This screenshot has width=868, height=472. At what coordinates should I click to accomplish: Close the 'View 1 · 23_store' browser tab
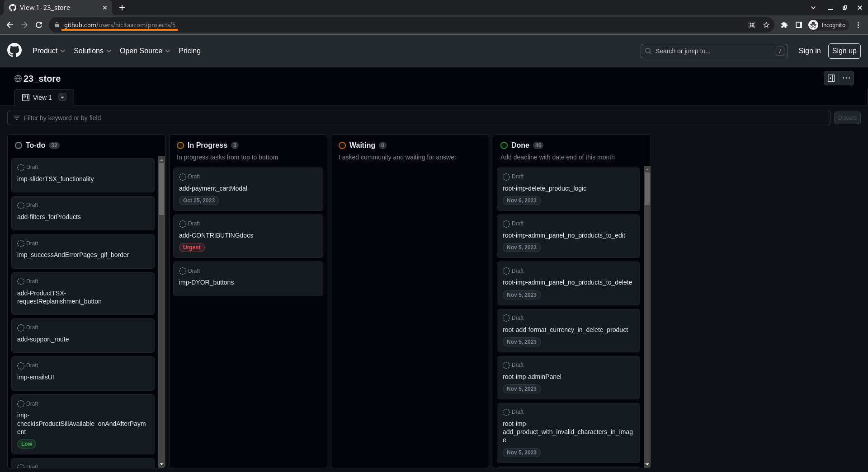(105, 8)
